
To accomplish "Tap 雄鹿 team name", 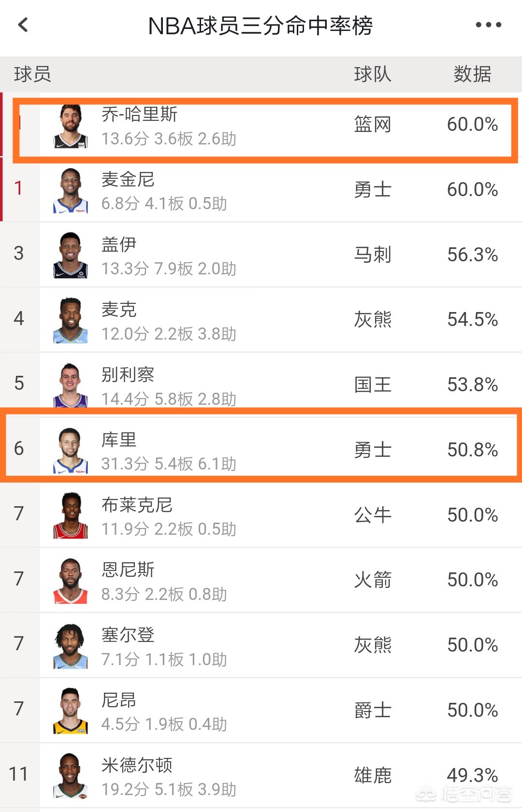I will coord(373,775).
